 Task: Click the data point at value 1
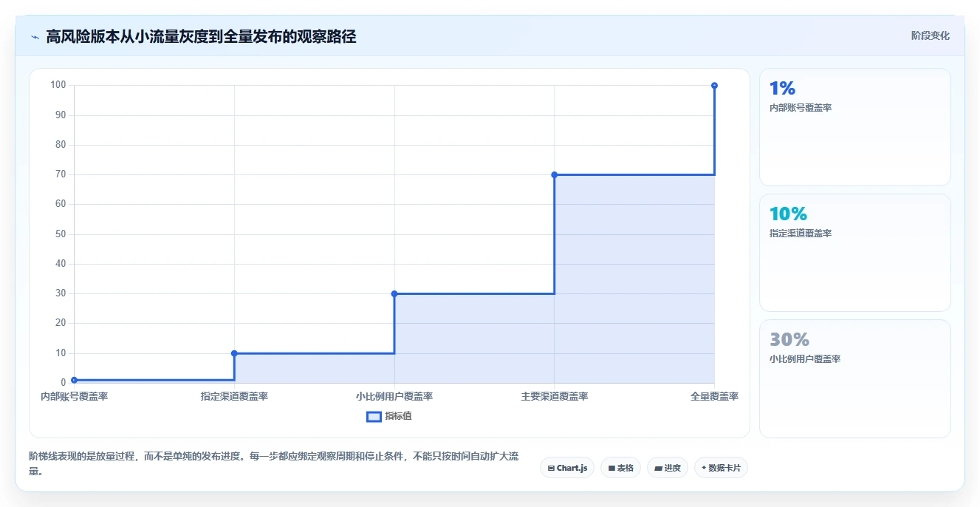click(75, 380)
